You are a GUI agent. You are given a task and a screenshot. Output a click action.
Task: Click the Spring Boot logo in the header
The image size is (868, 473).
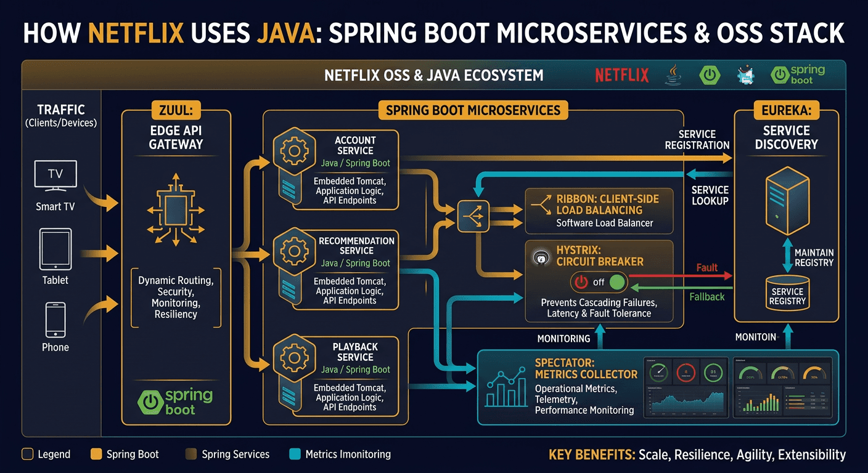point(796,75)
